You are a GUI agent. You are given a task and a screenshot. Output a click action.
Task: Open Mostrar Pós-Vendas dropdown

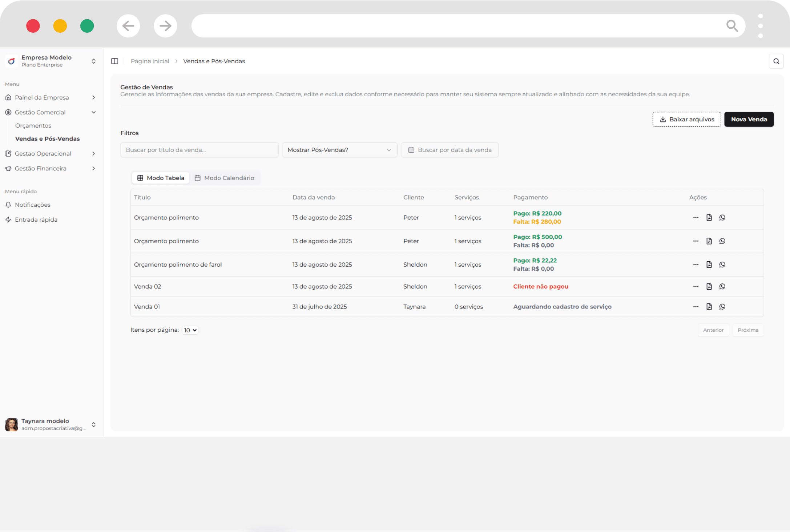(x=339, y=150)
